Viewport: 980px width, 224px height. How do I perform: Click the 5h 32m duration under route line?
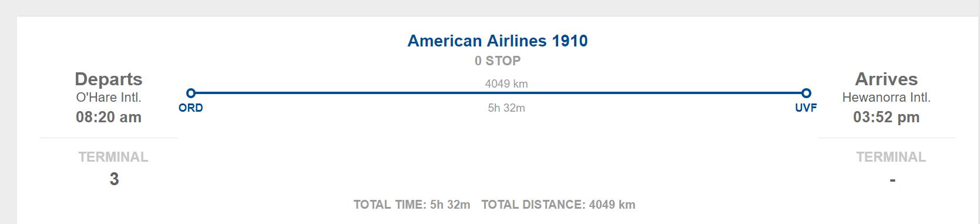[506, 108]
